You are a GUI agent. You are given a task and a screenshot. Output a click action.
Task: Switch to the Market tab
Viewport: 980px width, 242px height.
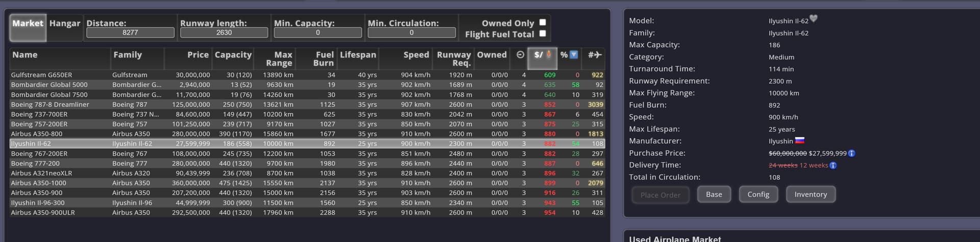point(28,28)
